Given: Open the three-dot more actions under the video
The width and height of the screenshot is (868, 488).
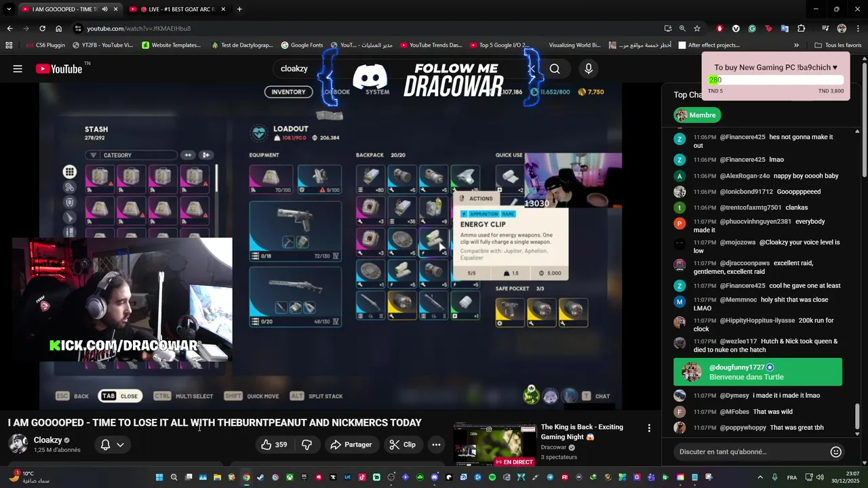Looking at the screenshot, I should pos(436,445).
